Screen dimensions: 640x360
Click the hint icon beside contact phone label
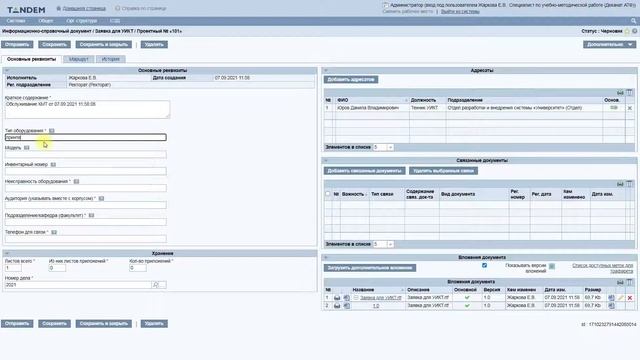click(54, 232)
